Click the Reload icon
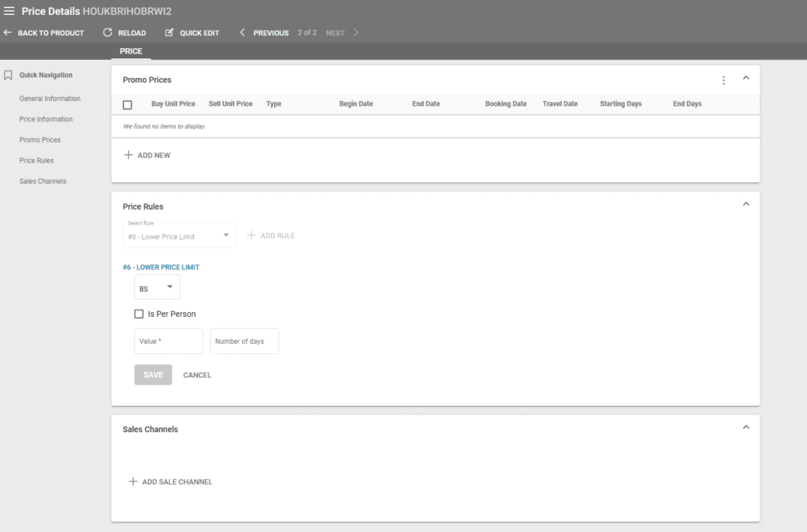 pos(108,33)
